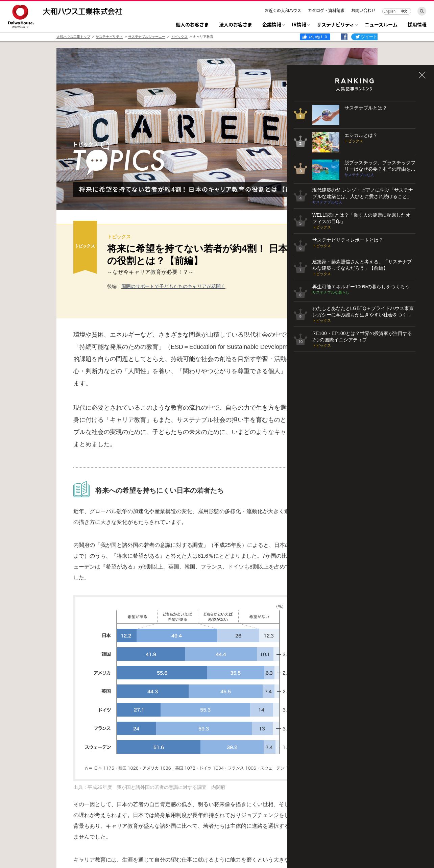The width and height of the screenshot is (434, 868).
Task: Open ニュースルーム menu item
Action: point(381,25)
